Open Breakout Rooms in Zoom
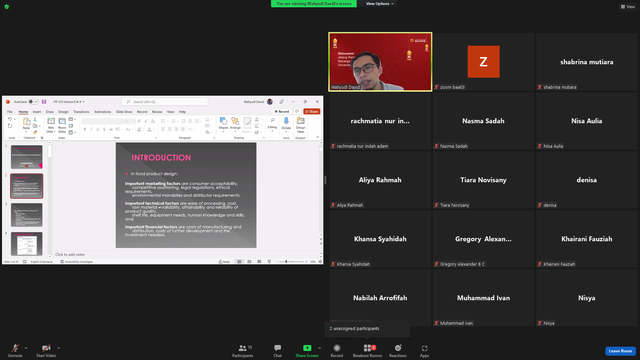The width and height of the screenshot is (640, 360). click(367, 350)
